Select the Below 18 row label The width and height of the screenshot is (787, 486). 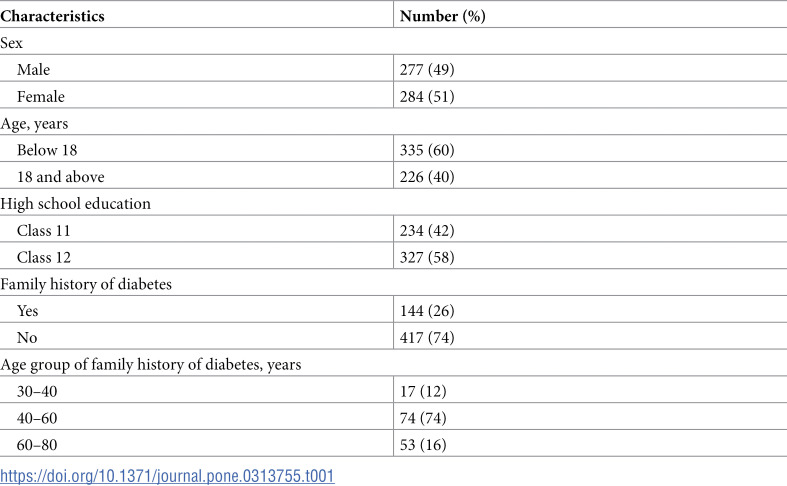tap(47, 150)
